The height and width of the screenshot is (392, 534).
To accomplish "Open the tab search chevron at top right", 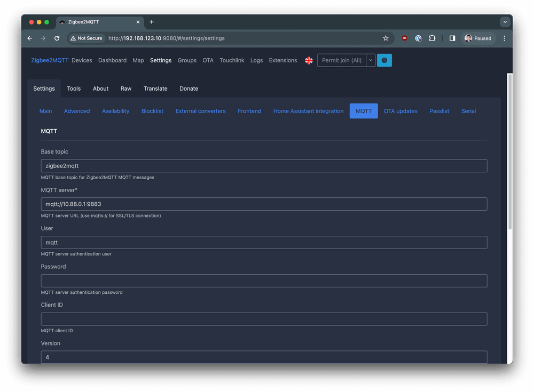I will (505, 21).
